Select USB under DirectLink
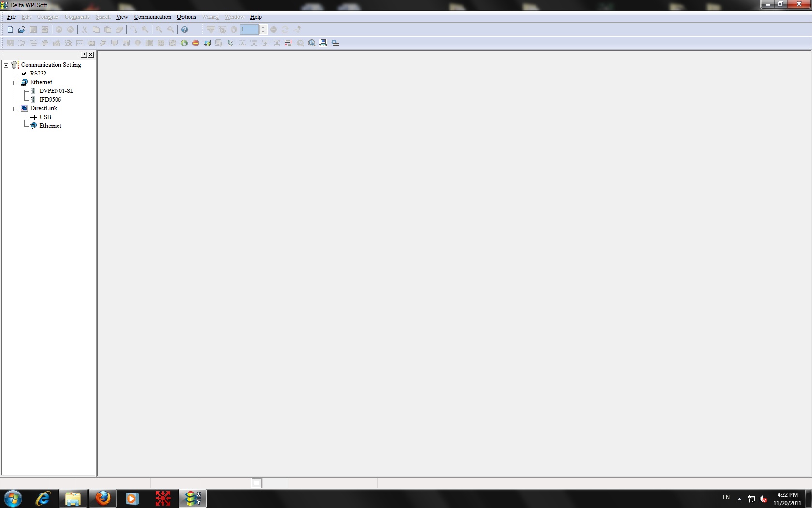This screenshot has width=812, height=508. point(45,117)
